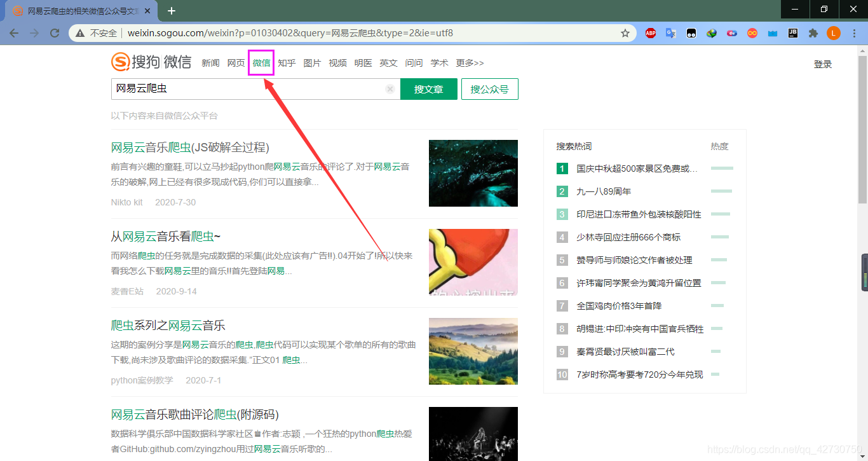Open the 不安全 site security warning

pos(97,33)
